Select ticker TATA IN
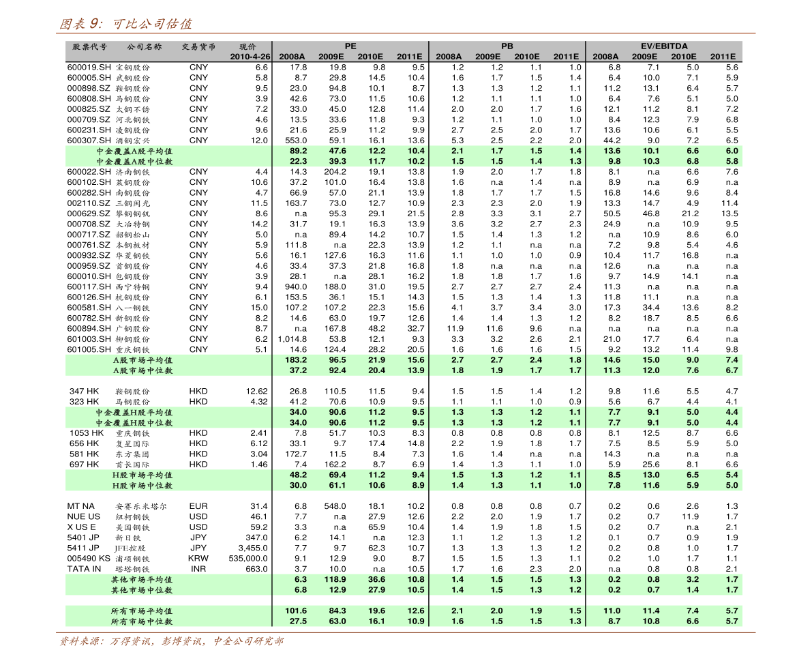Screen dimensions: 812x661 tap(84, 569)
